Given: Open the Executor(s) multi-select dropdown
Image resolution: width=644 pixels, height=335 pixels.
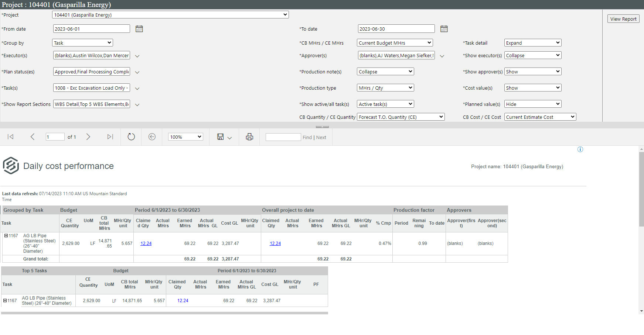Looking at the screenshot, I should (x=137, y=56).
